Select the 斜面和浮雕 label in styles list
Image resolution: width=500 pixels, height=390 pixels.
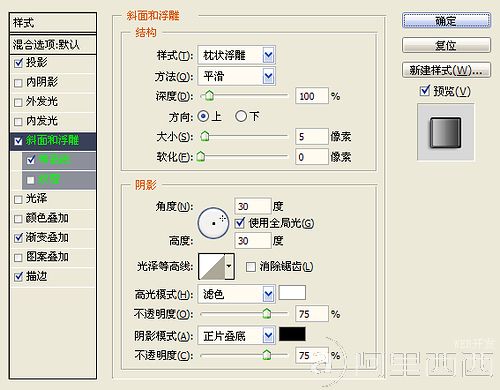pyautogui.click(x=52, y=140)
